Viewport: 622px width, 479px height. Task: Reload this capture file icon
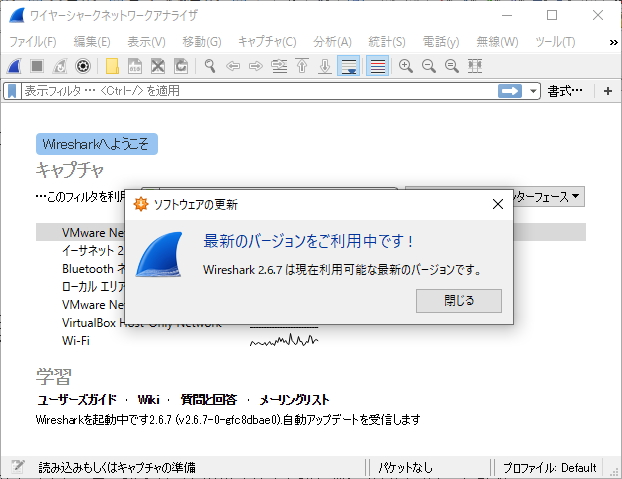pos(181,66)
